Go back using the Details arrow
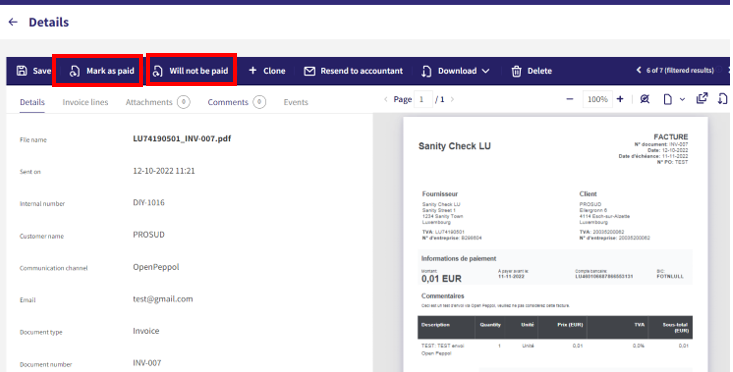The width and height of the screenshot is (733, 372). click(13, 22)
